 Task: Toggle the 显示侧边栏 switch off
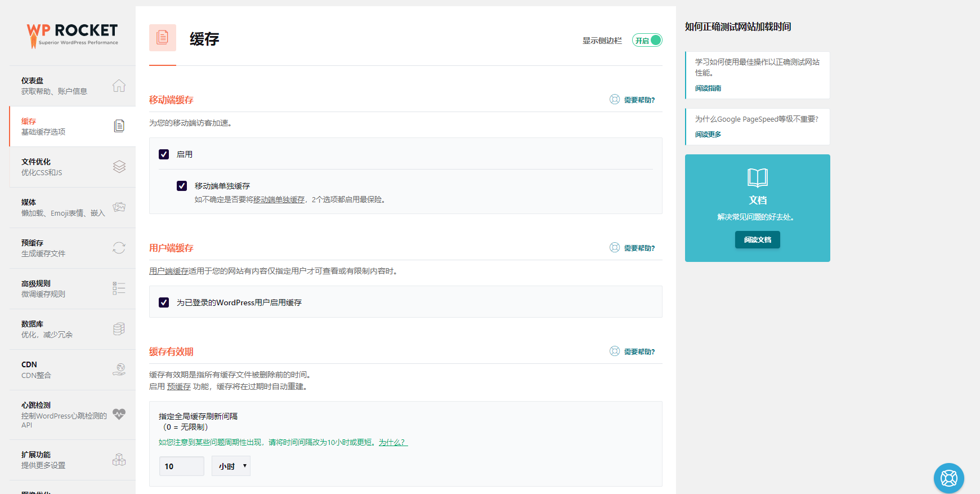[x=647, y=41]
